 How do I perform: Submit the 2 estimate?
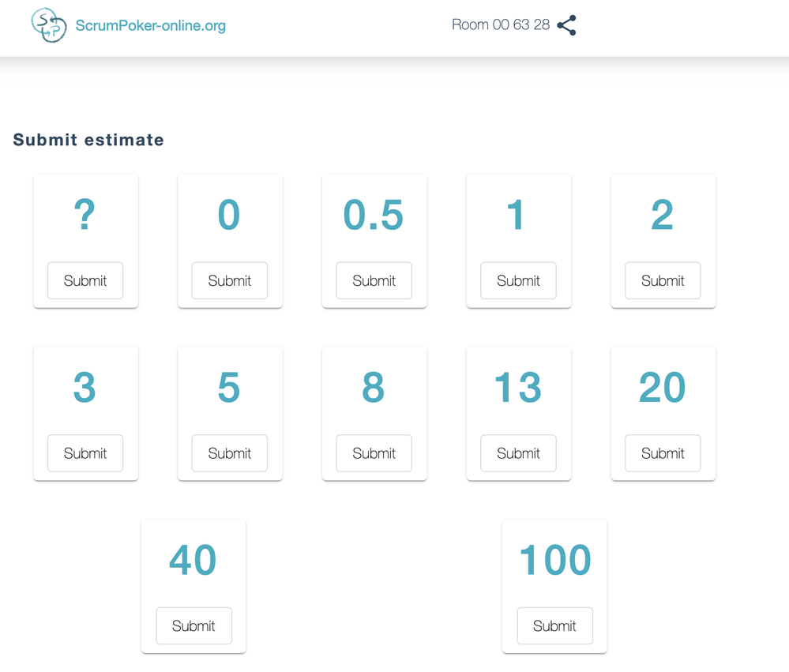663,280
